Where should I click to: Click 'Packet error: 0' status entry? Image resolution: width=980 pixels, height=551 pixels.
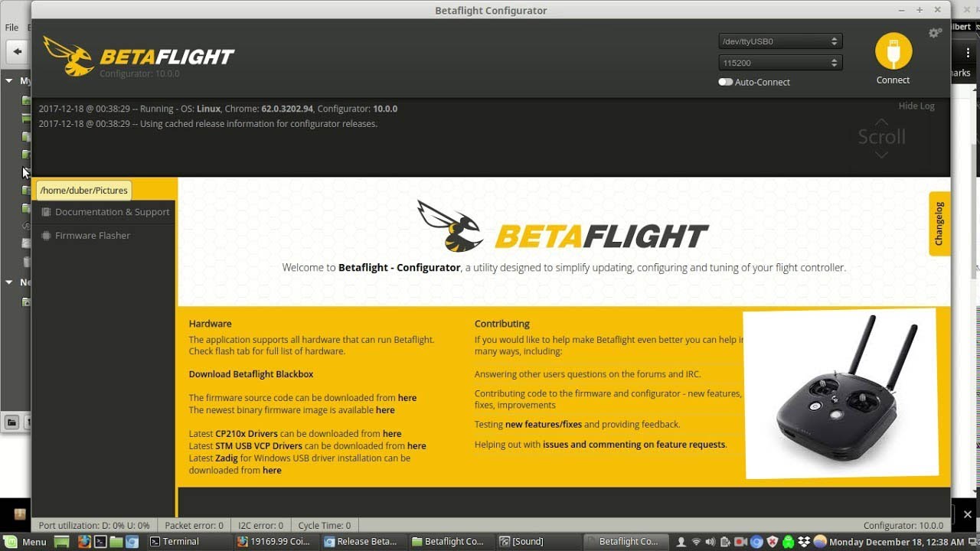(x=194, y=526)
